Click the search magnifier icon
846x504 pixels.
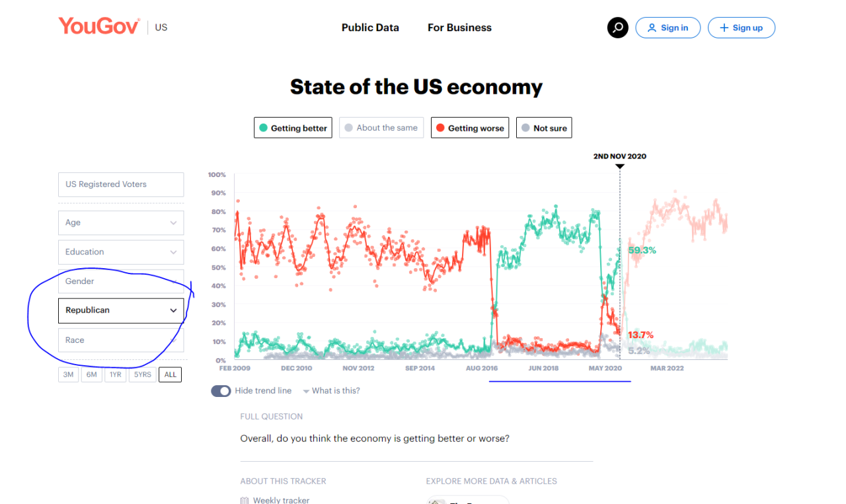coord(618,28)
